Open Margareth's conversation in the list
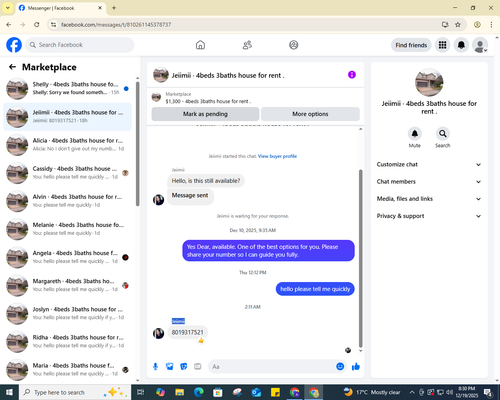Image resolution: width=500 pixels, height=400 pixels. [x=67, y=285]
